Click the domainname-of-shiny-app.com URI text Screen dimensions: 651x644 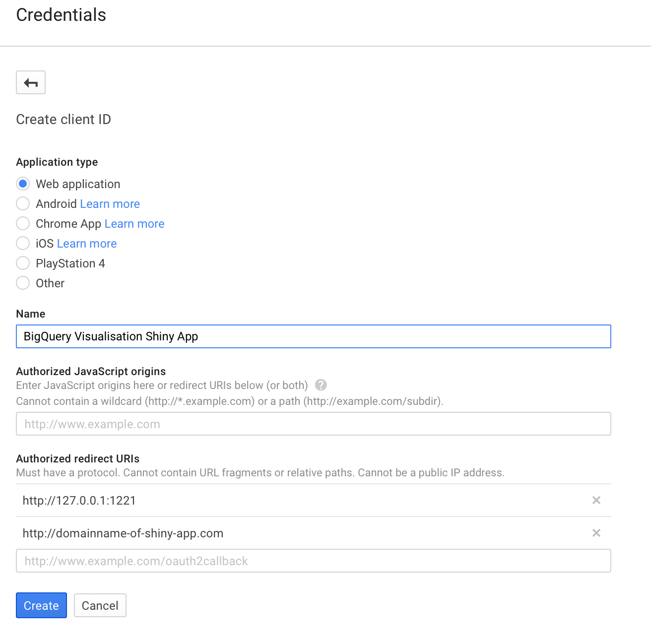[123, 533]
